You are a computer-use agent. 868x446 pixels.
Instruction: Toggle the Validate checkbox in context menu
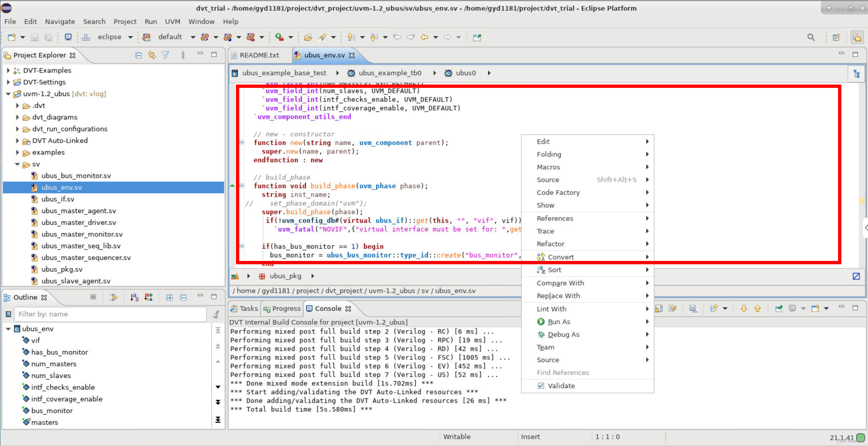tap(541, 386)
